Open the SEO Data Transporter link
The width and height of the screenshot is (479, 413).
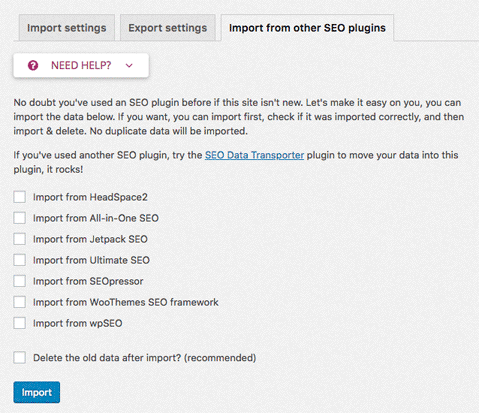[254, 155]
